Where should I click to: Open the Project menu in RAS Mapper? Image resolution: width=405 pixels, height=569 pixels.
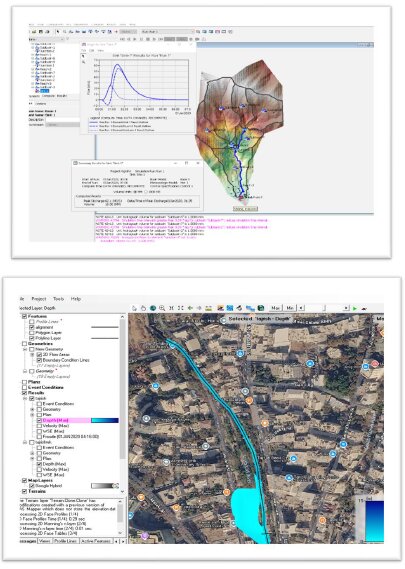point(39,299)
